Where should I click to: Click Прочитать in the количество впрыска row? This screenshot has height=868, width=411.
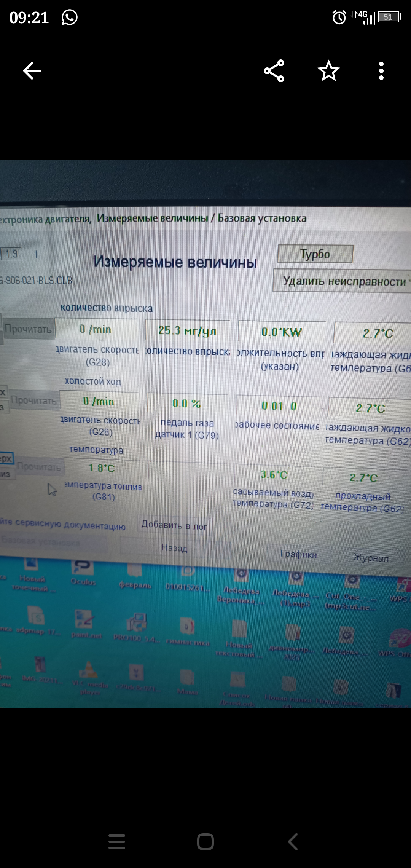tap(28, 329)
